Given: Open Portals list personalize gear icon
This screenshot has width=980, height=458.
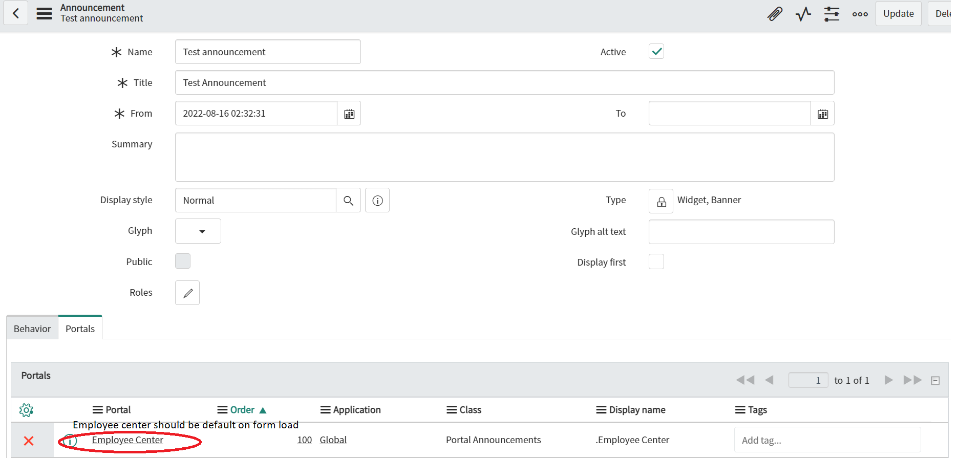Looking at the screenshot, I should coord(26,410).
